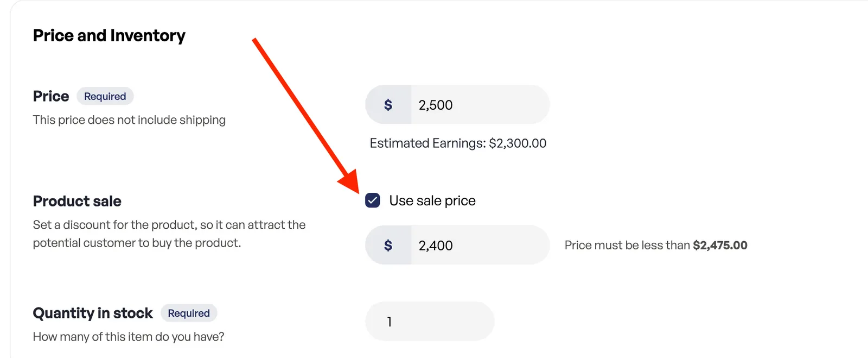Click the Estimated Earnings $2,300.00 text
Screen dimensions: 868x358
[458, 143]
